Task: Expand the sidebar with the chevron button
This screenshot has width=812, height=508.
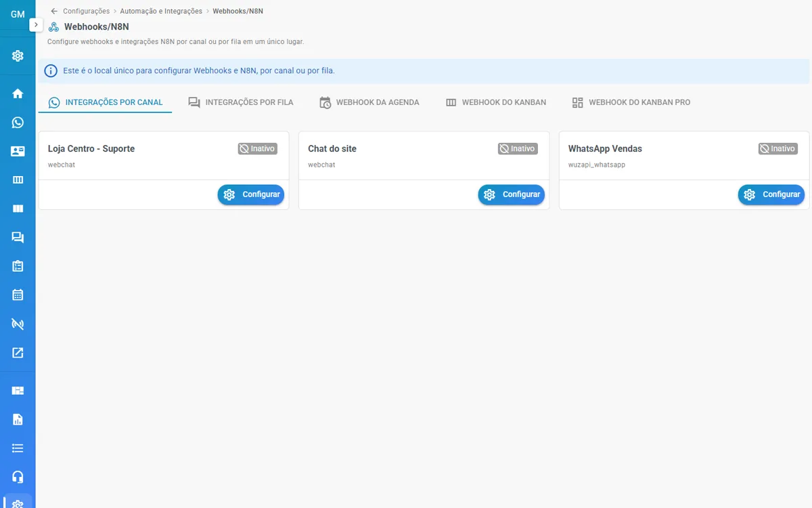Action: pyautogui.click(x=36, y=24)
